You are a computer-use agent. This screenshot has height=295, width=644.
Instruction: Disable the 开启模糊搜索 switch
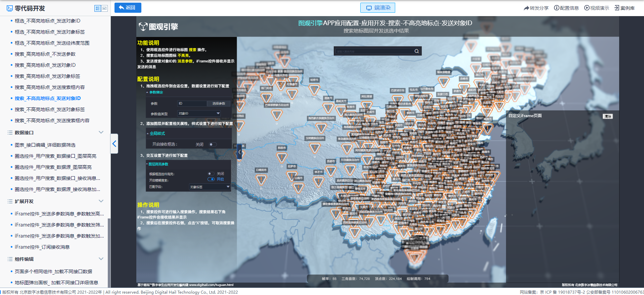pyautogui.click(x=211, y=179)
